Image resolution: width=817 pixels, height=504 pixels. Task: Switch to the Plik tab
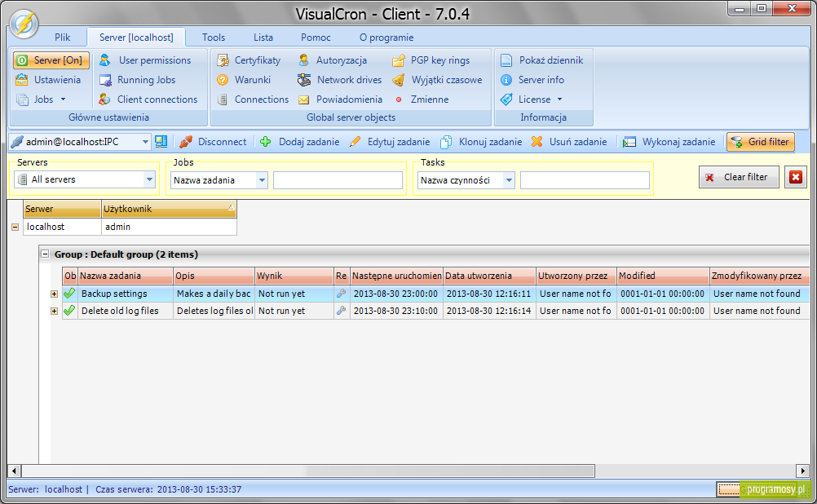pos(62,38)
